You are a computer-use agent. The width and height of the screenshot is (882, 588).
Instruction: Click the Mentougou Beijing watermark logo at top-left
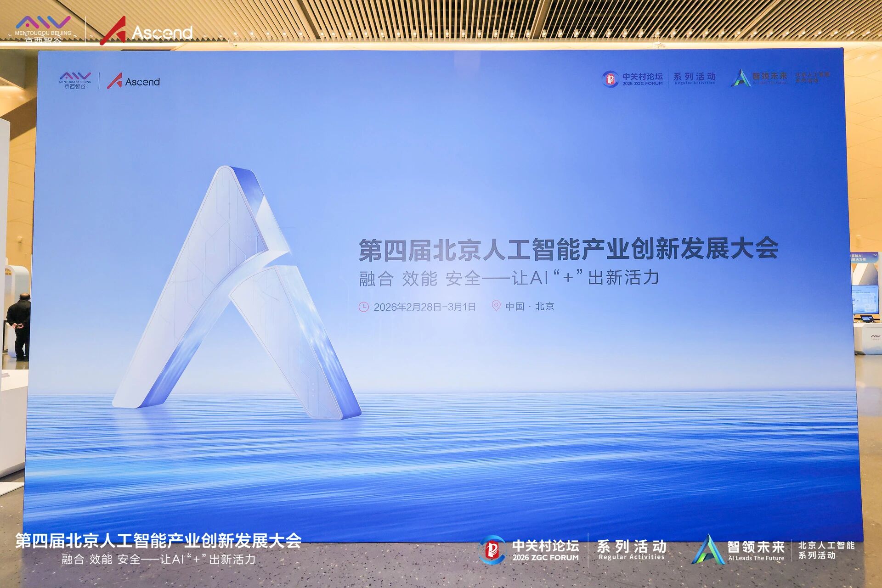[43, 29]
